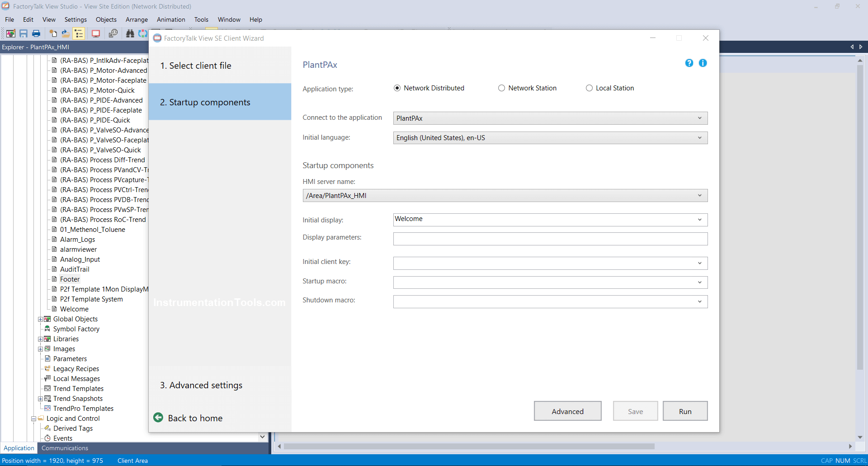
Task: Click the new display graphics toolbar icon
Action: click(11, 33)
